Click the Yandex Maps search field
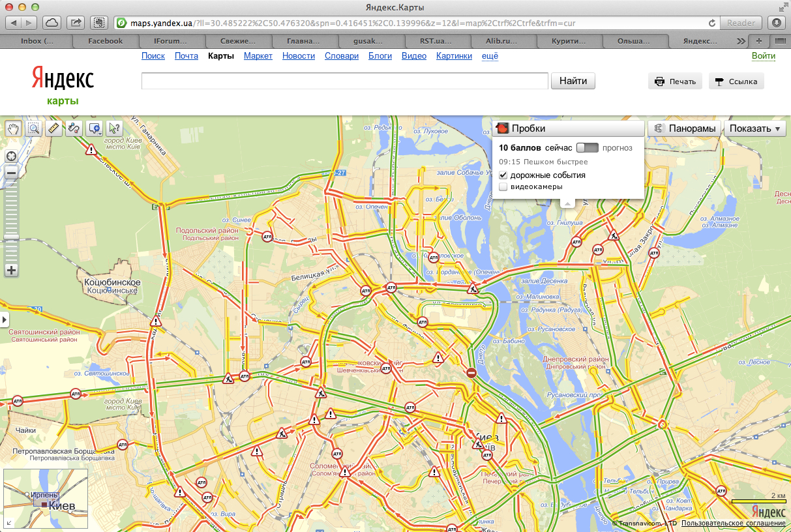 tap(345, 81)
